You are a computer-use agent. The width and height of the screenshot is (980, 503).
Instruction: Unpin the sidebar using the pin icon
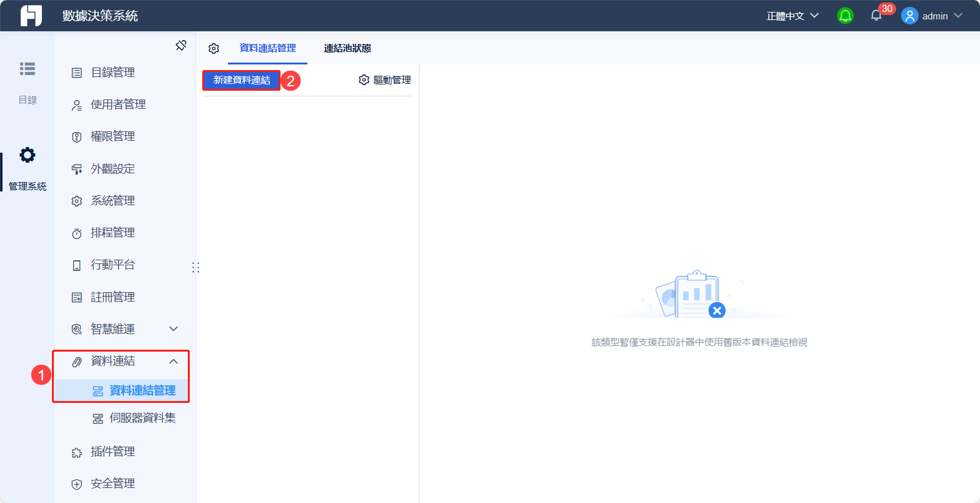(x=181, y=45)
